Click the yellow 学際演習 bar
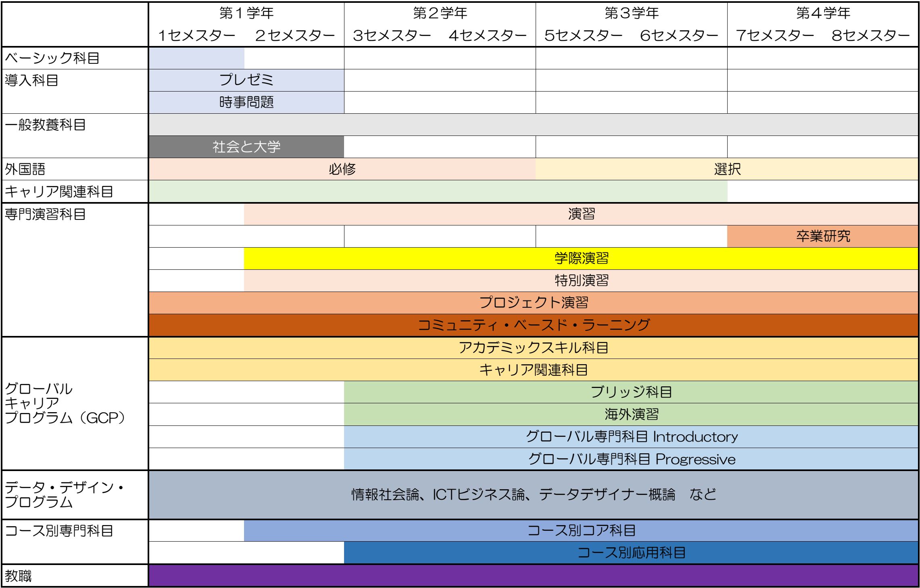920x588 pixels. click(x=581, y=259)
